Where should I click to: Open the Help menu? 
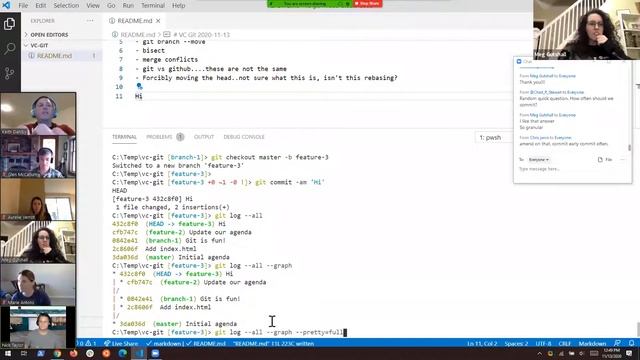(x=178, y=5)
